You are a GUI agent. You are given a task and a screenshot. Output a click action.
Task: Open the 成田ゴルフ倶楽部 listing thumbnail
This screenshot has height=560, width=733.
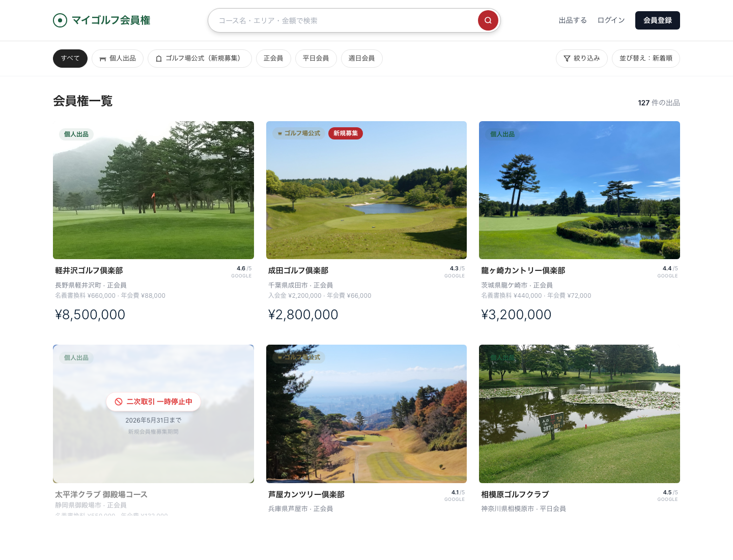[366, 190]
